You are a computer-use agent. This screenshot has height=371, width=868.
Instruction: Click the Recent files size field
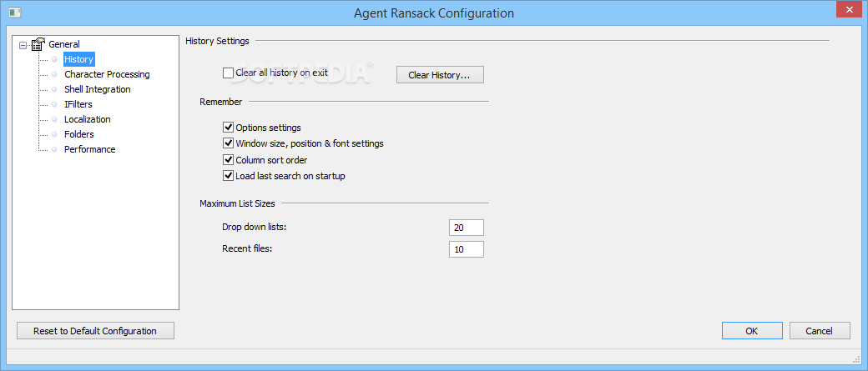coord(467,249)
